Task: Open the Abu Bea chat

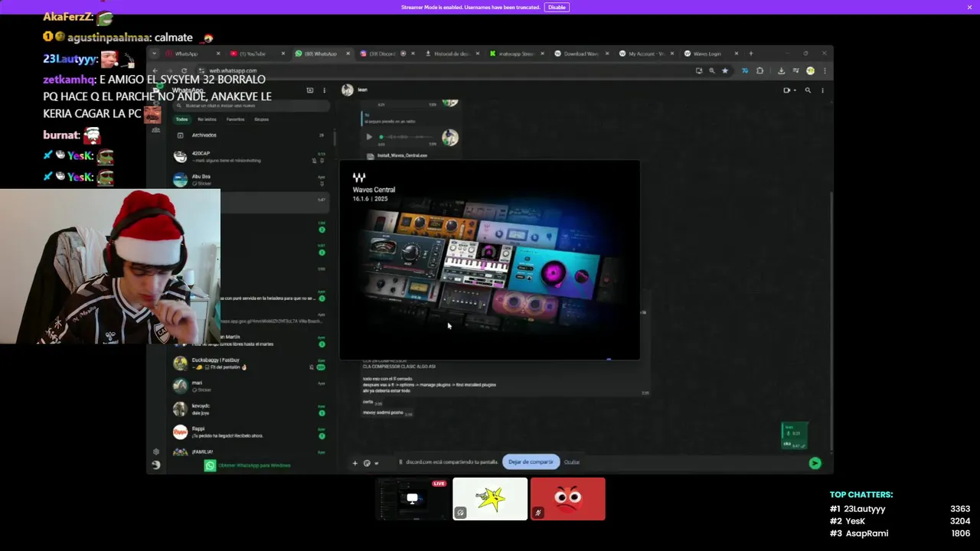Action: point(251,180)
